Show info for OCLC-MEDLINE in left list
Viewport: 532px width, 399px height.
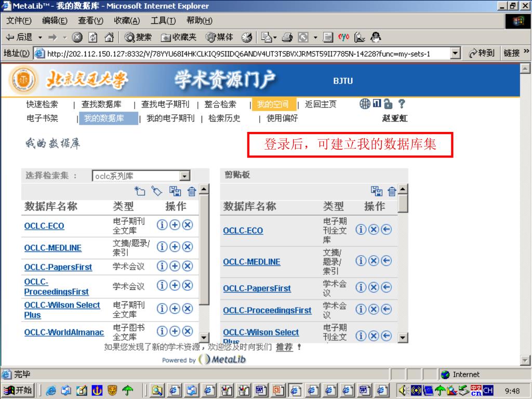click(162, 247)
